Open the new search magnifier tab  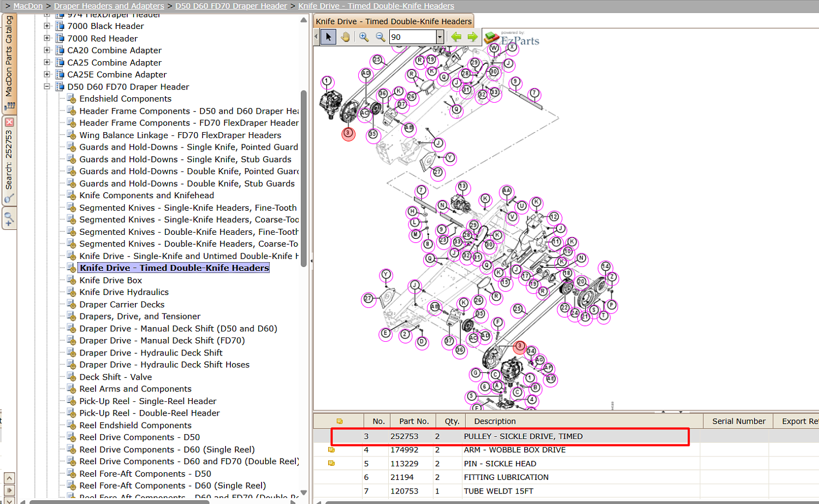9,219
